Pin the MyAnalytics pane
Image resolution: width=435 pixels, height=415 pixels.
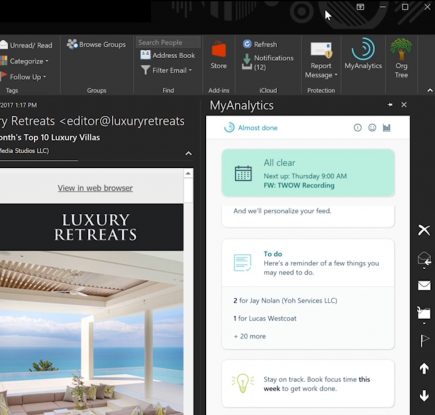click(x=390, y=105)
